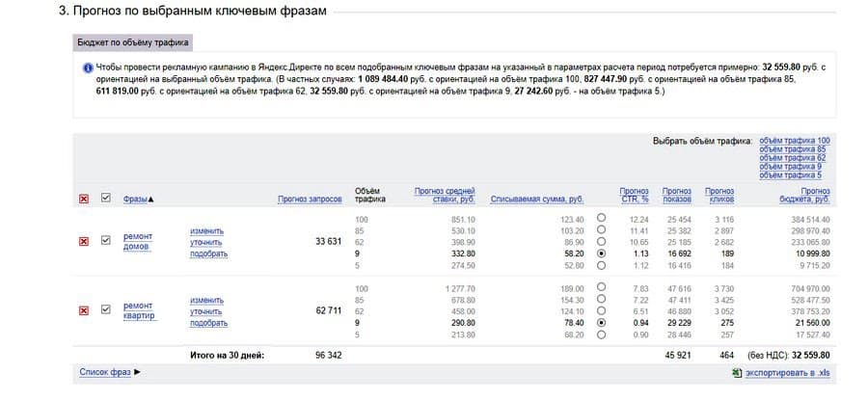Select traffic volume 100 radio for 'ремонт домов'

click(x=602, y=219)
